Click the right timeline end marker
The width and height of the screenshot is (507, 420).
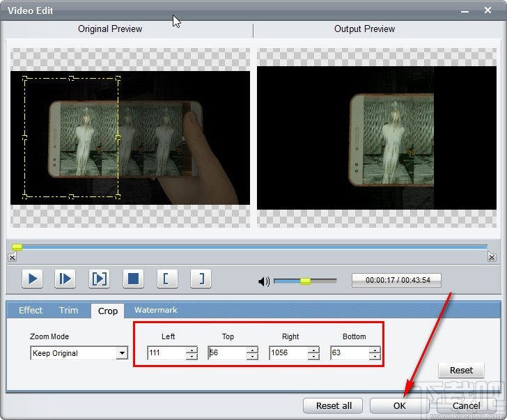coord(492,258)
